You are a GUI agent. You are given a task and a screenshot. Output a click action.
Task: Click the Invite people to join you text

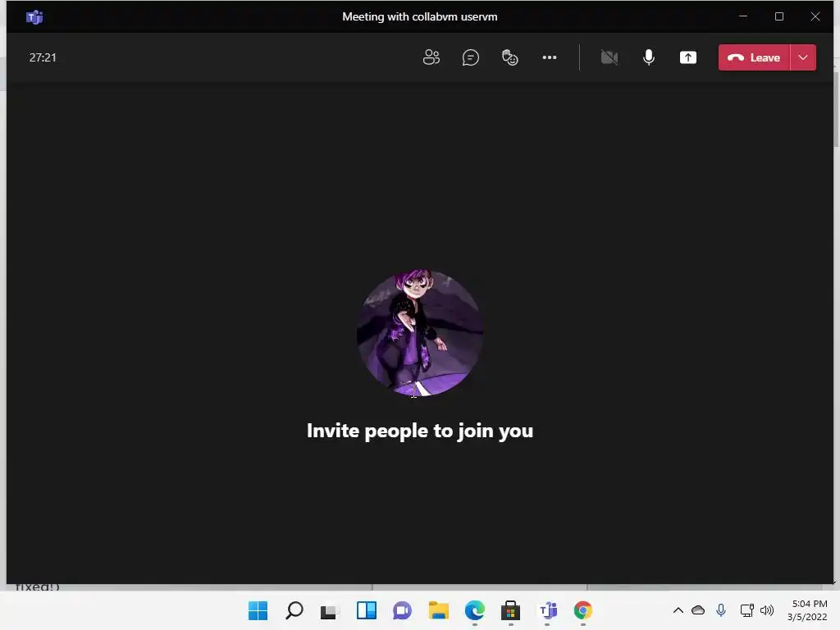pyautogui.click(x=420, y=431)
